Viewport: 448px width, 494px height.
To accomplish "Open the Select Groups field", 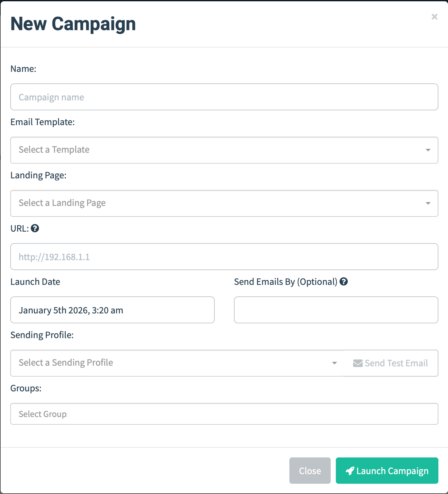I will click(x=224, y=414).
